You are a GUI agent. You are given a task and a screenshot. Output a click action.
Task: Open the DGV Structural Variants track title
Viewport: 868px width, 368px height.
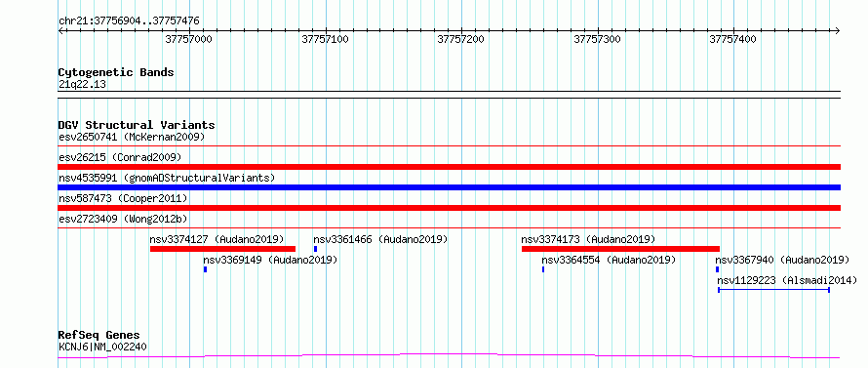coord(137,125)
